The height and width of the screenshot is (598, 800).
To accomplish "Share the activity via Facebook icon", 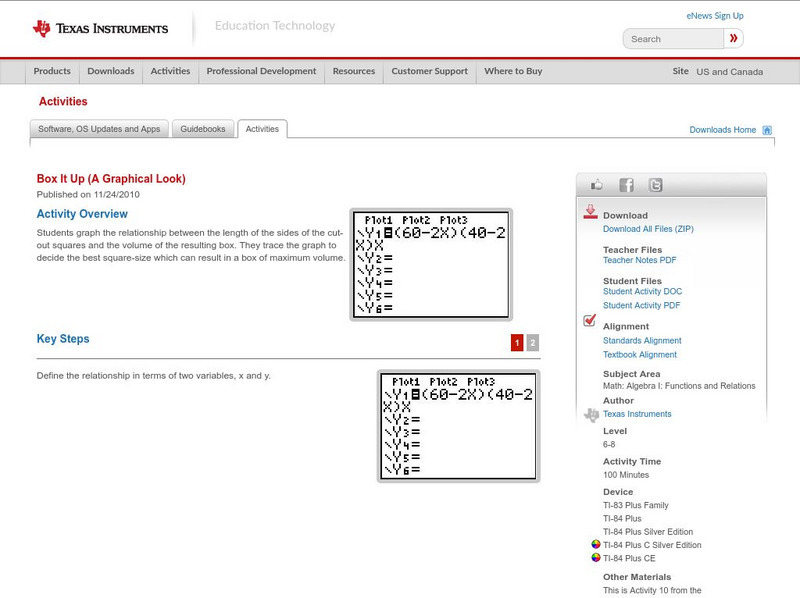I will (x=626, y=185).
